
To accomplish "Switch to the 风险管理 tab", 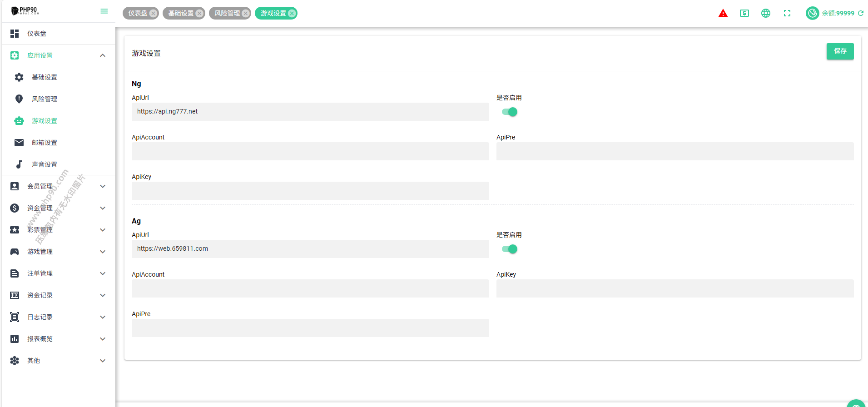I will click(227, 14).
